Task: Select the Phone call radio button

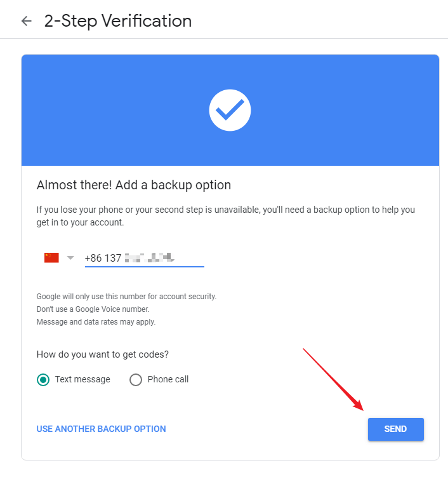Action: click(135, 380)
